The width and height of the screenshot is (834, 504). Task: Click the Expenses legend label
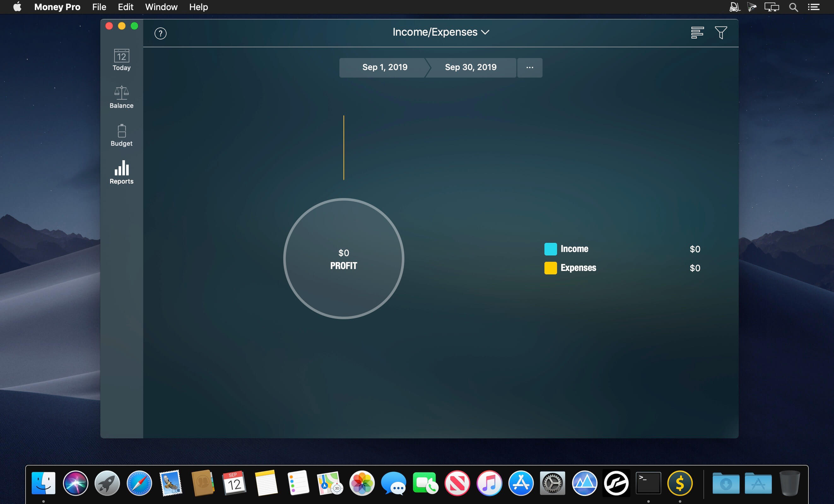pyautogui.click(x=578, y=268)
